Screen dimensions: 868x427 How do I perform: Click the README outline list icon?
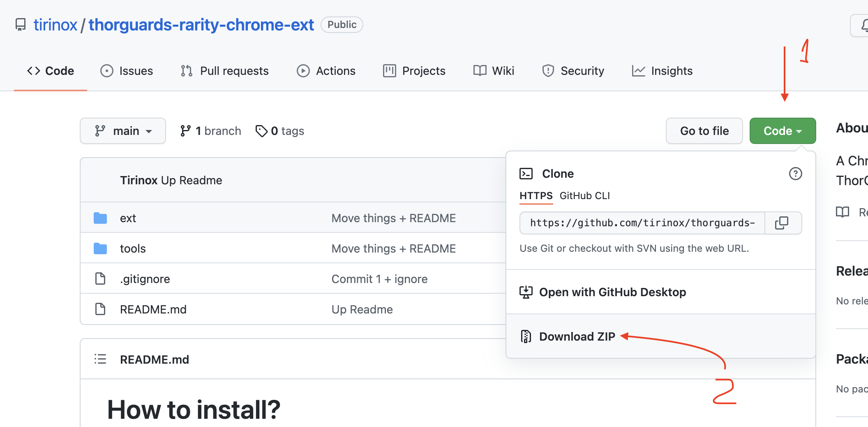pyautogui.click(x=100, y=359)
